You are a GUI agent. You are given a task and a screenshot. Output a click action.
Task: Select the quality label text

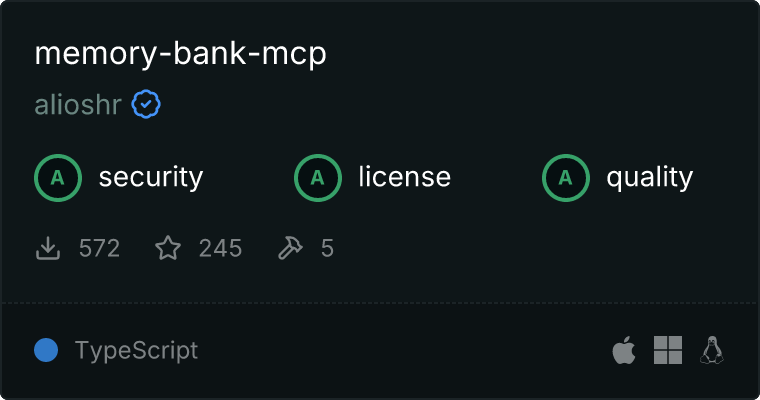[649, 178]
